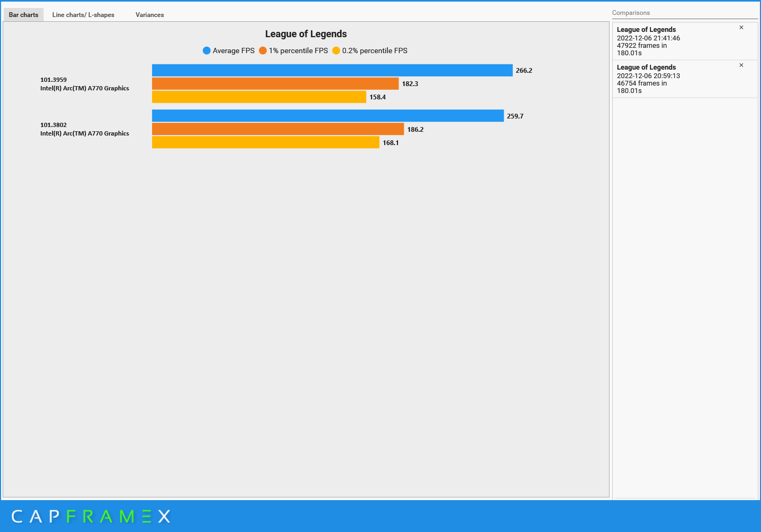The image size is (761, 532).
Task: Click the 266.2 value label
Action: [524, 70]
